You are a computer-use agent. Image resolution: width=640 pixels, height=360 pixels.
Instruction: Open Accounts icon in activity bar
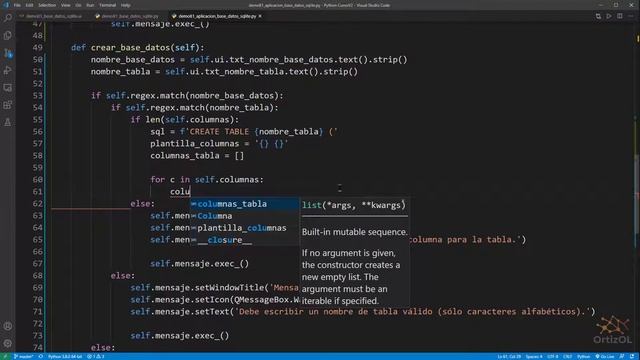(x=8, y=326)
